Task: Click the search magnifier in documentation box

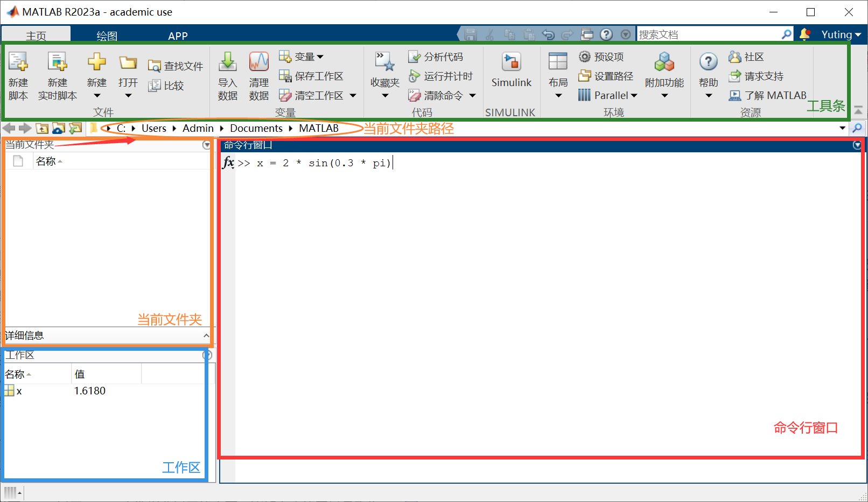Action: coord(787,34)
